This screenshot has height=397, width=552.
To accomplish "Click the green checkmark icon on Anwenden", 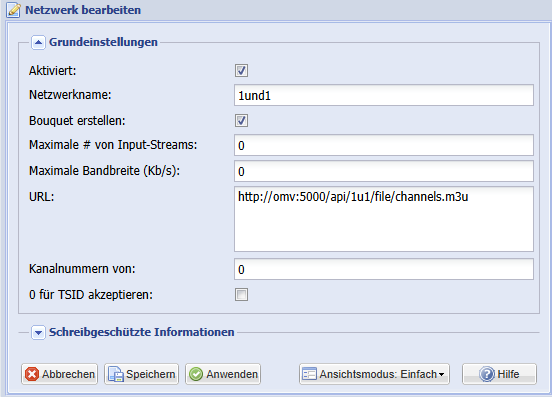I will 196,374.
